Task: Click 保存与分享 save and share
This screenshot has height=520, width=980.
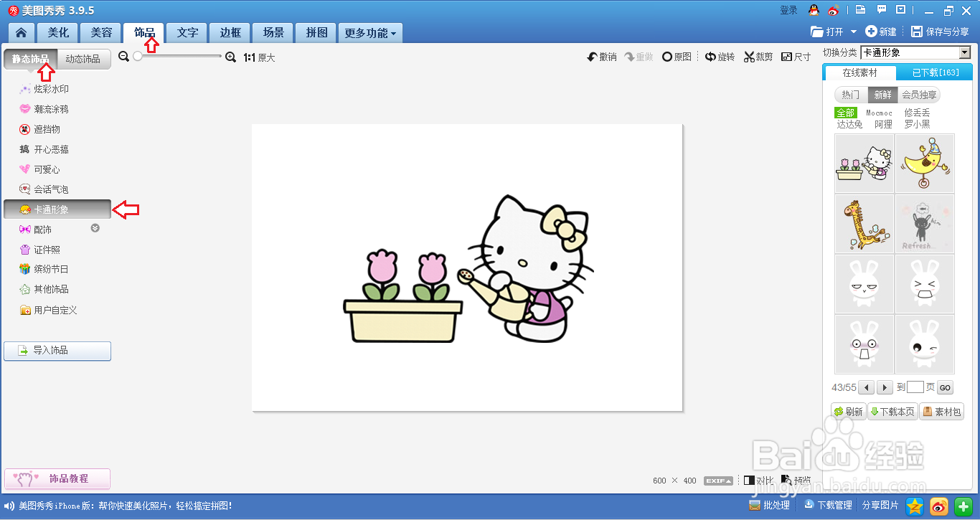Action: click(939, 32)
